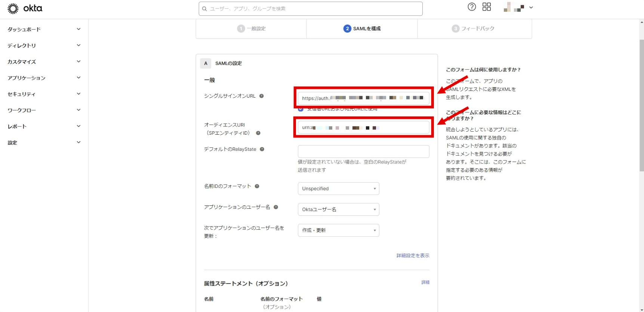Image resolution: width=644 pixels, height=312 pixels.
Task: Open the apps grid icon in header
Action: coord(486,7)
